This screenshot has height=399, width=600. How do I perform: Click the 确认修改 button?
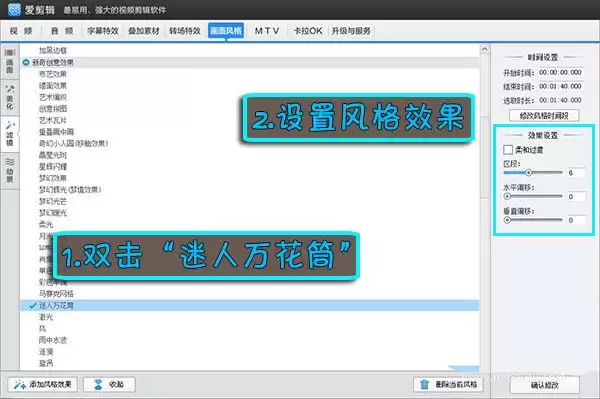(545, 385)
